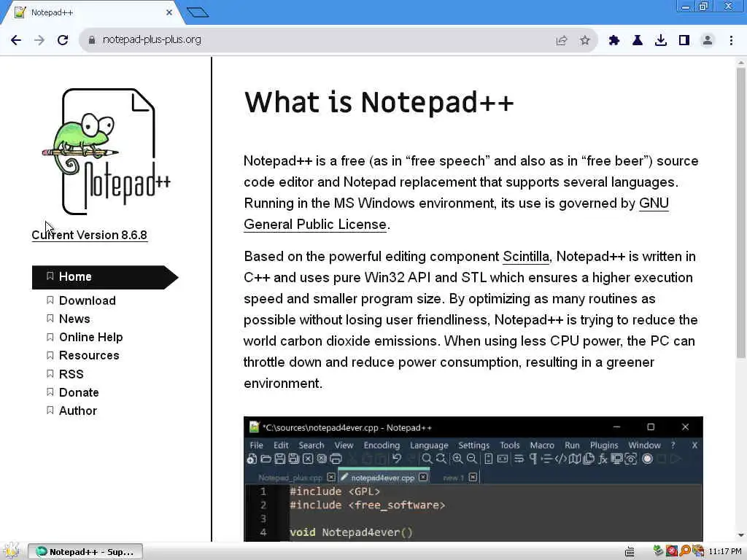Open the Current Version 8.6.8 link
This screenshot has width=747, height=560.
[90, 236]
